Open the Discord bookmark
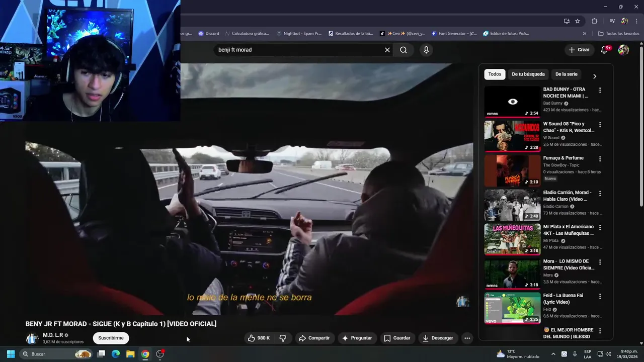644x362 pixels. coord(209,34)
